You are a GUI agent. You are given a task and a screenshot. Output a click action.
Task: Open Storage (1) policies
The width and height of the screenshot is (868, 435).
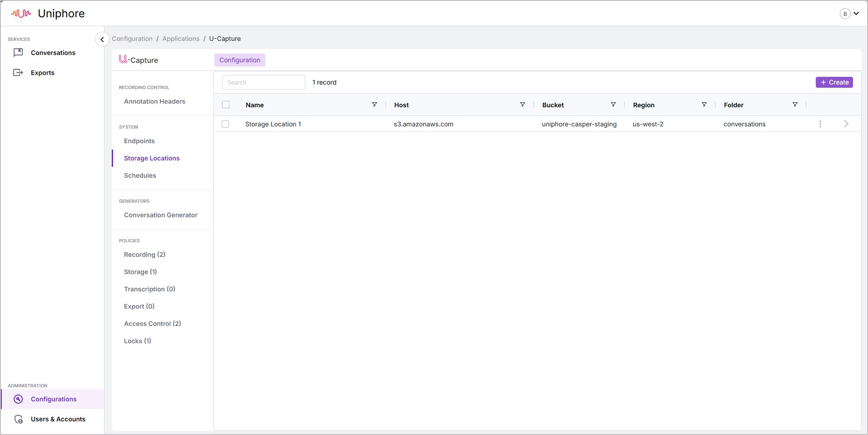(x=140, y=272)
